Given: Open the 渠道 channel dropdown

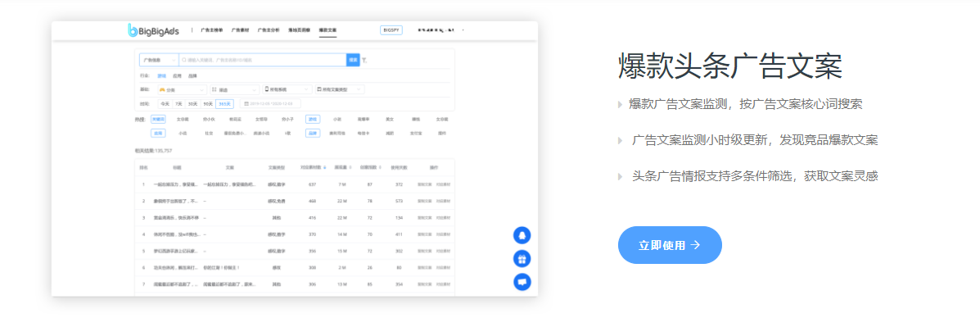Looking at the screenshot, I should tap(234, 89).
